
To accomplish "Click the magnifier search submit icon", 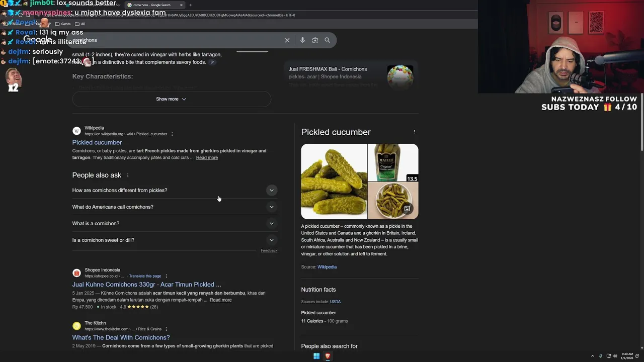I will (328, 40).
